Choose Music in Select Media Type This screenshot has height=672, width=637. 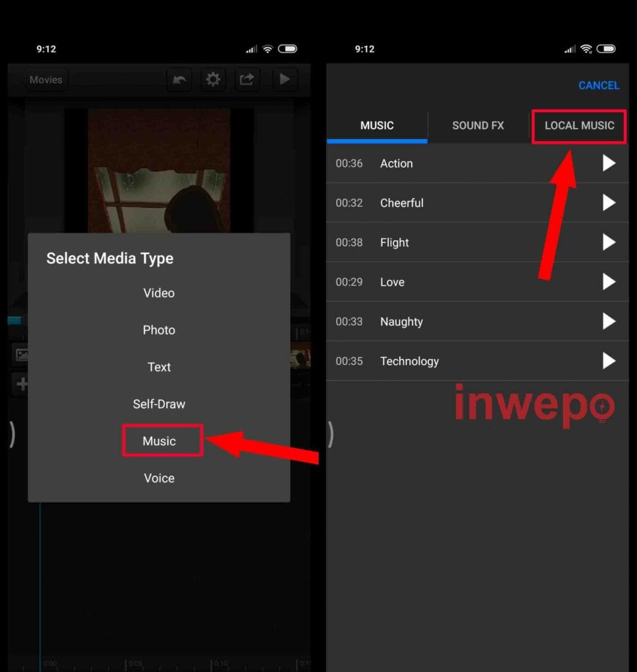[159, 441]
